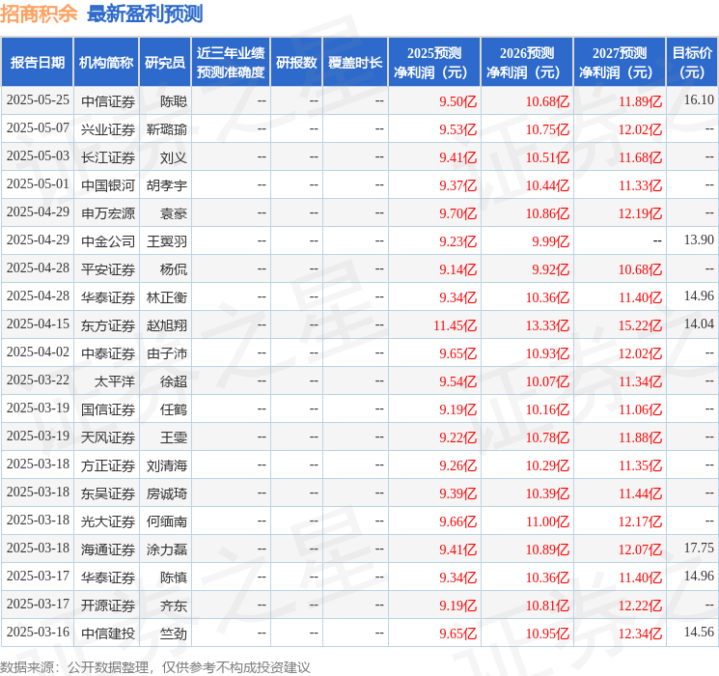Viewport: 719px width, 676px height.
Task: Select the 国信证券 institution cell
Action: coord(108,409)
